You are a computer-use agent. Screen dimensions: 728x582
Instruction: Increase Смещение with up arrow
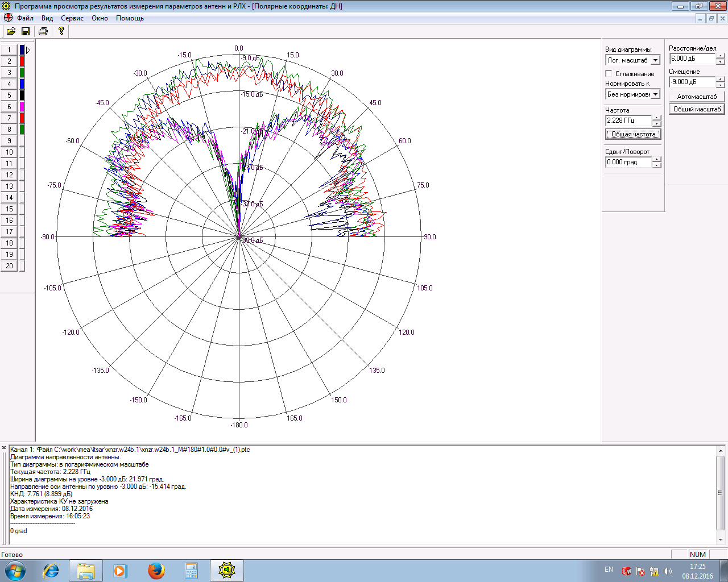point(721,79)
